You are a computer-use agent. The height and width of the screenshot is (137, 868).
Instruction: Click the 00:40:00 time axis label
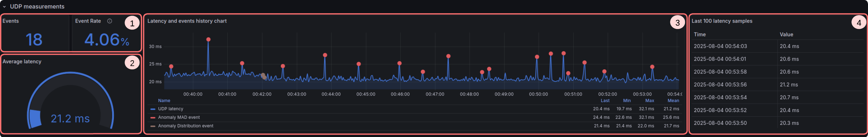coord(193,94)
